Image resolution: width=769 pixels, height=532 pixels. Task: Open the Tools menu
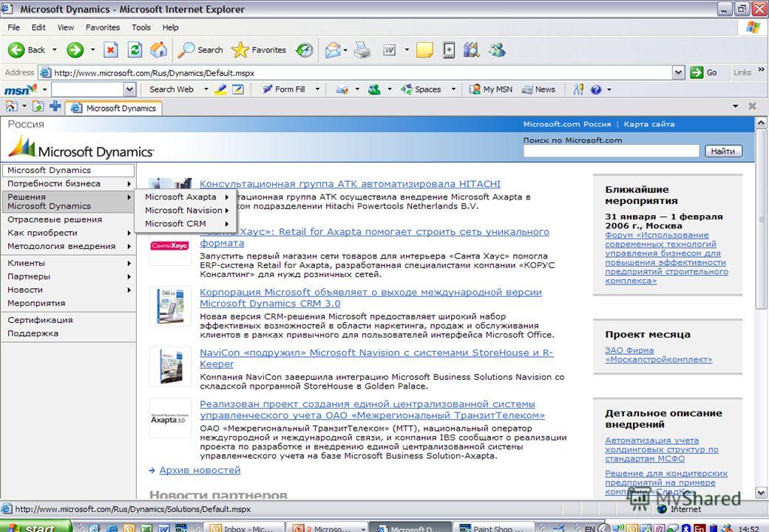[x=141, y=27]
